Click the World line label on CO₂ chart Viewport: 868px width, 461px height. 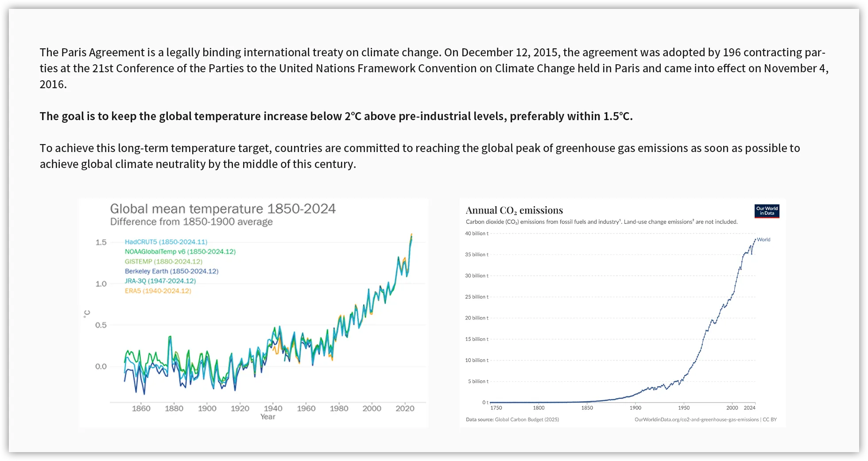(x=763, y=240)
